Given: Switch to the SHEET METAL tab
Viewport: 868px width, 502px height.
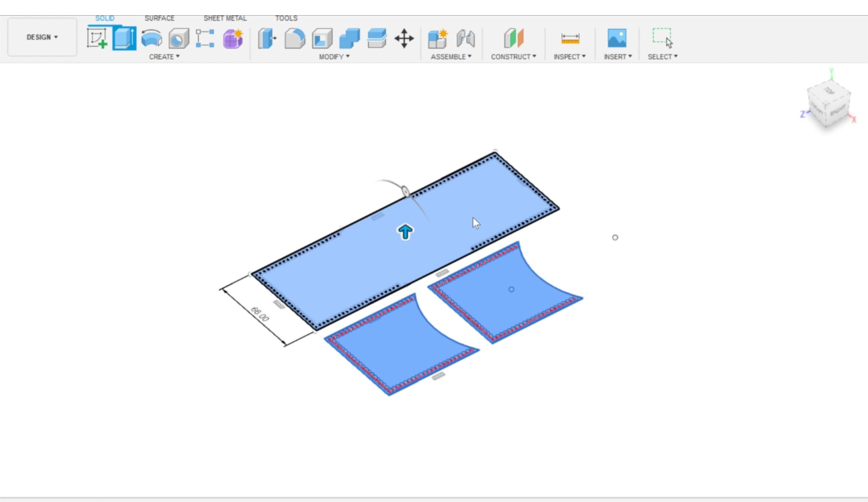Looking at the screenshot, I should (x=225, y=18).
